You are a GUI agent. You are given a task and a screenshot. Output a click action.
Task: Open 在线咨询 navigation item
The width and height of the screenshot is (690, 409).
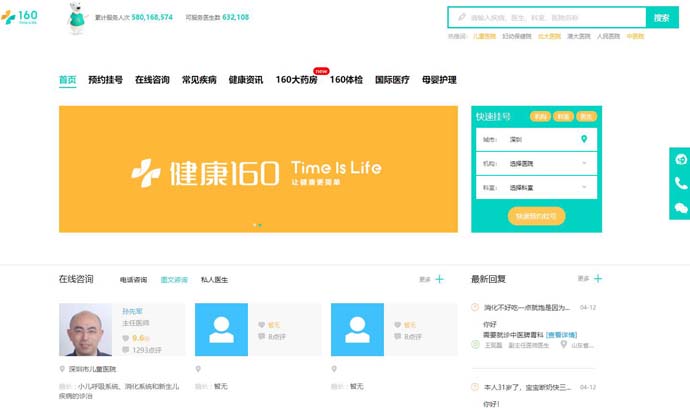(x=152, y=80)
